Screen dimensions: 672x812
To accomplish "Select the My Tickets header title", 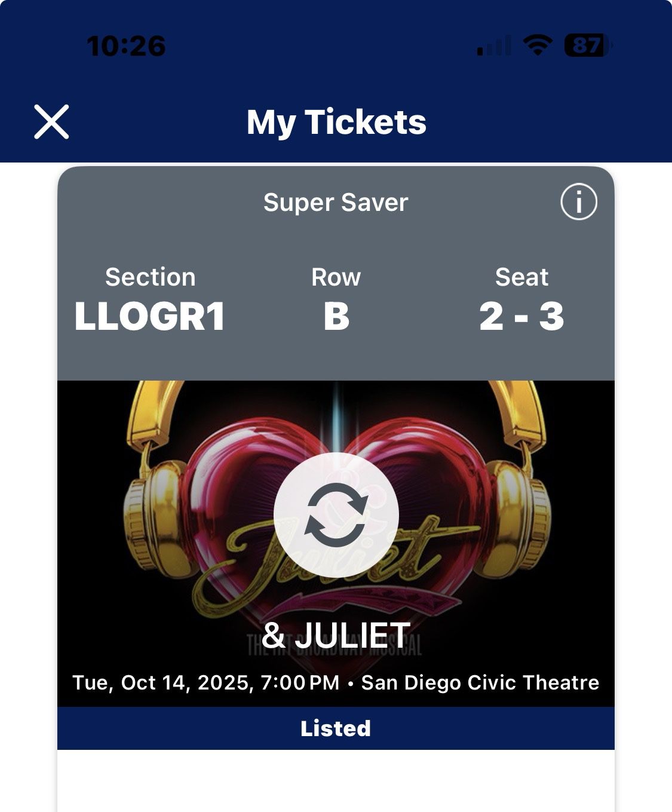I will point(336,122).
